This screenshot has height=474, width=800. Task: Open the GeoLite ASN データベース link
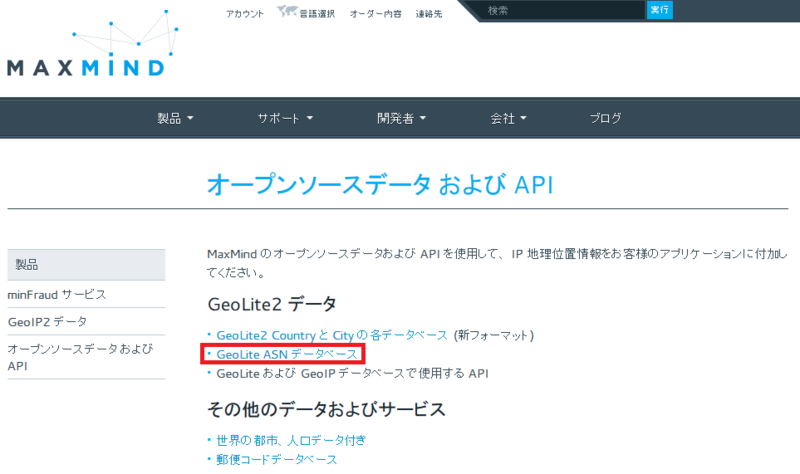[287, 354]
